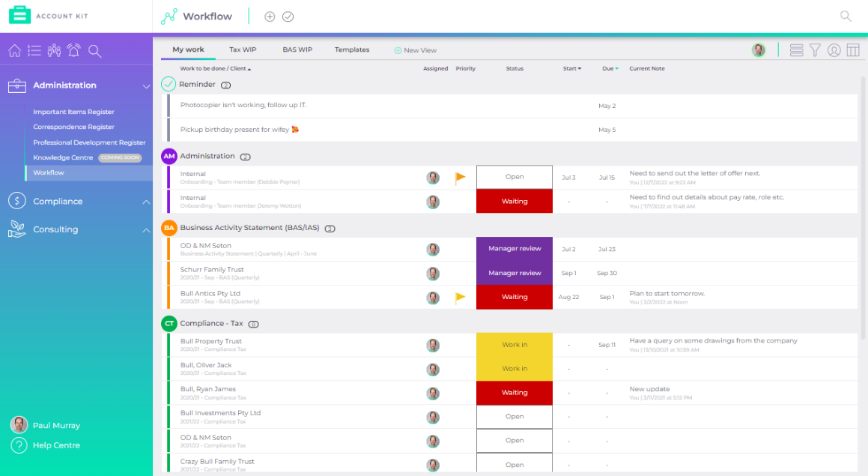
Task: Open Important Items Register menu item
Action: [x=73, y=112]
